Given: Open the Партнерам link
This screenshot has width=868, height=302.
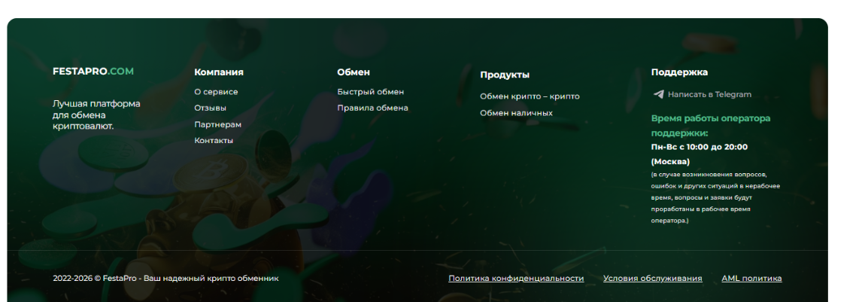Looking at the screenshot, I should 217,125.
